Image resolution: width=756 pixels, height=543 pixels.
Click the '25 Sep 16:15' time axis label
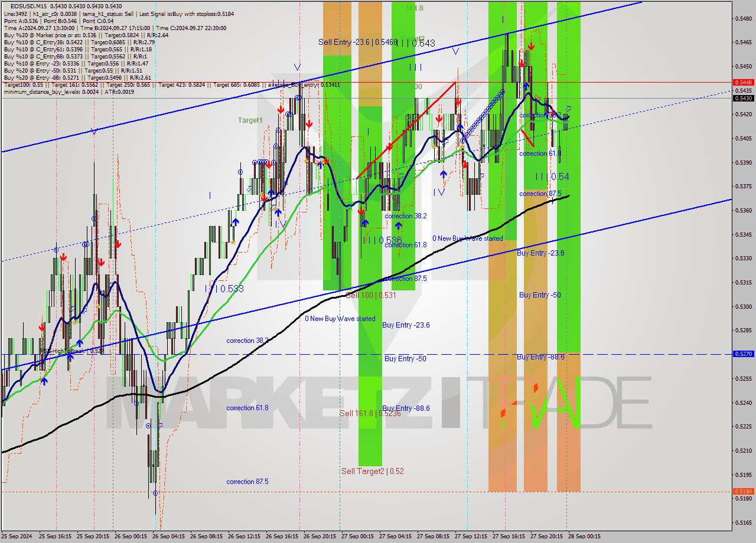(55, 537)
